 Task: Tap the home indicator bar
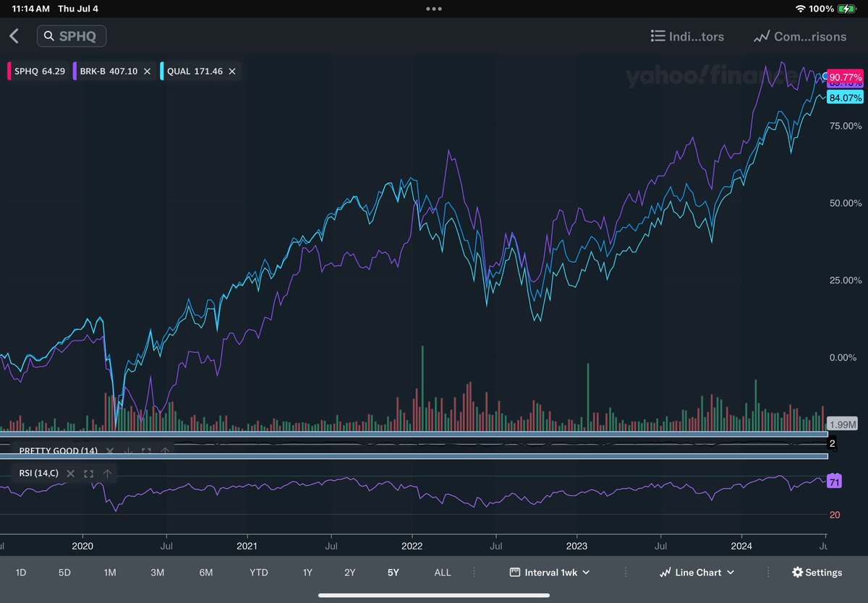pos(434,596)
